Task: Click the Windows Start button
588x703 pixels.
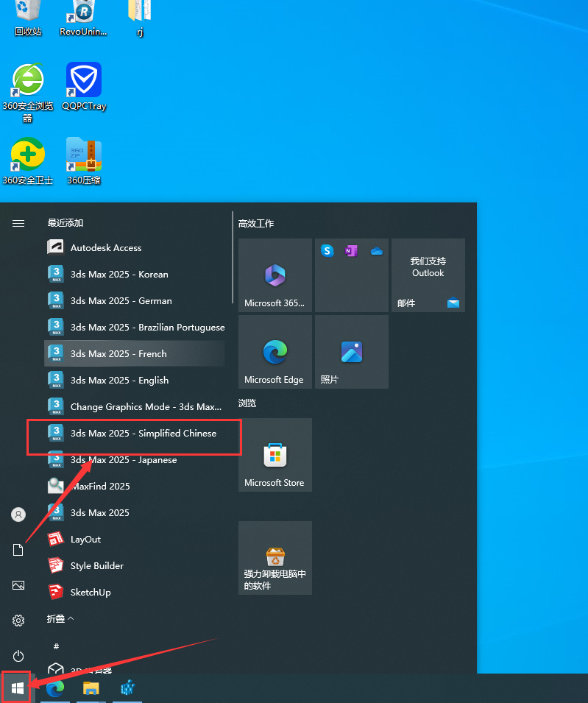Action: 17,688
